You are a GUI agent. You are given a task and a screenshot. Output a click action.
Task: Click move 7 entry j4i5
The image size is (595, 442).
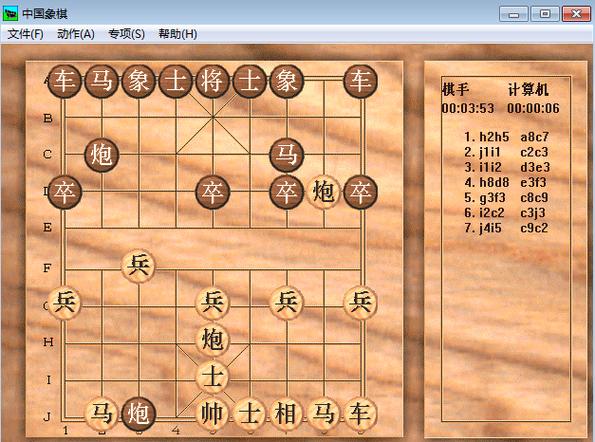pos(490,228)
